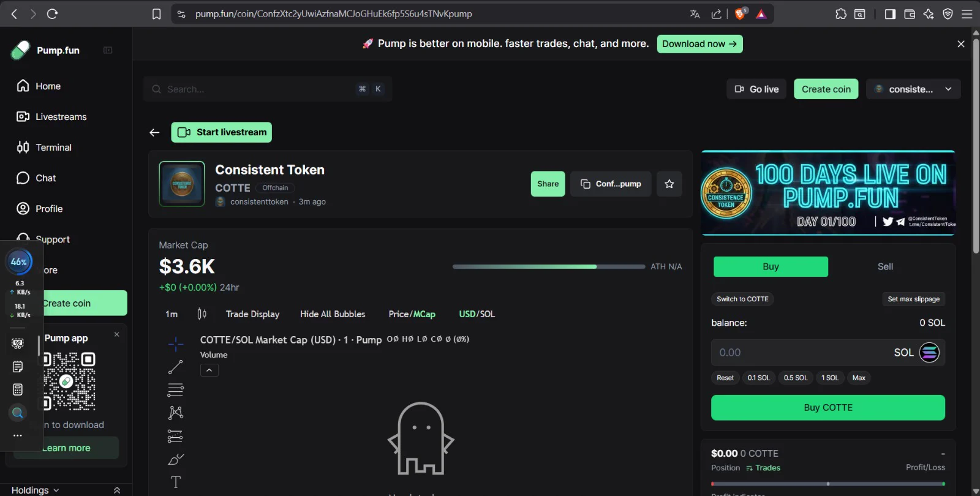Reload the browser page
Image resolution: width=980 pixels, height=496 pixels.
(52, 13)
